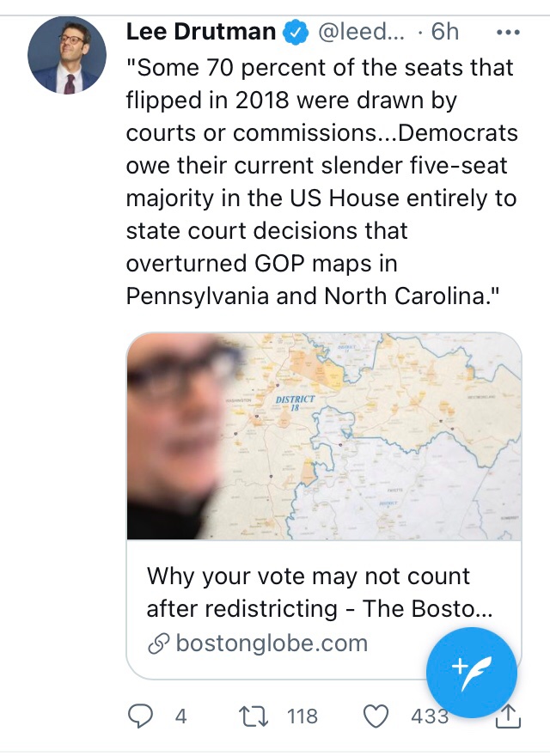Reply using the speech bubble icon
This screenshot has width=550, height=756.
(142, 715)
